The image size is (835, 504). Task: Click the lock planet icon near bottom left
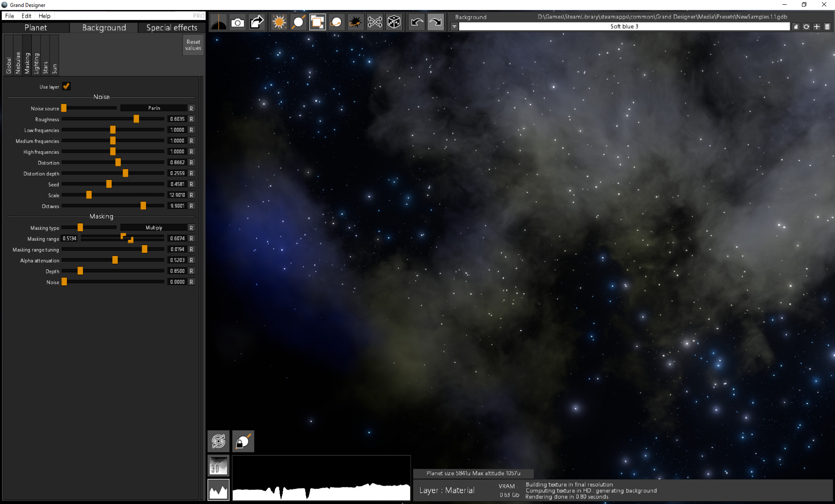click(243, 441)
